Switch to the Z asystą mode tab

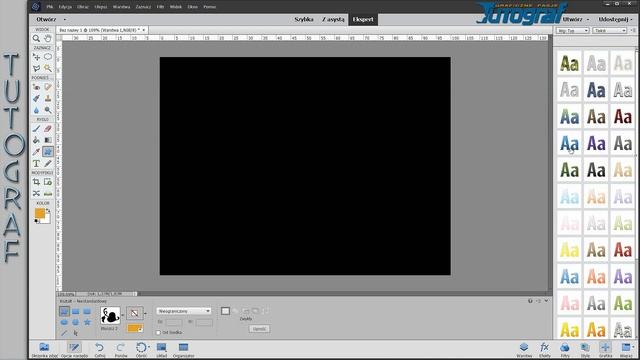[x=333, y=19]
